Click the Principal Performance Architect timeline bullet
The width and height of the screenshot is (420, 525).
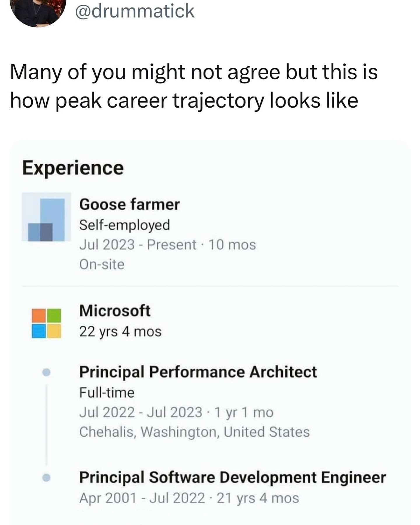click(x=46, y=372)
